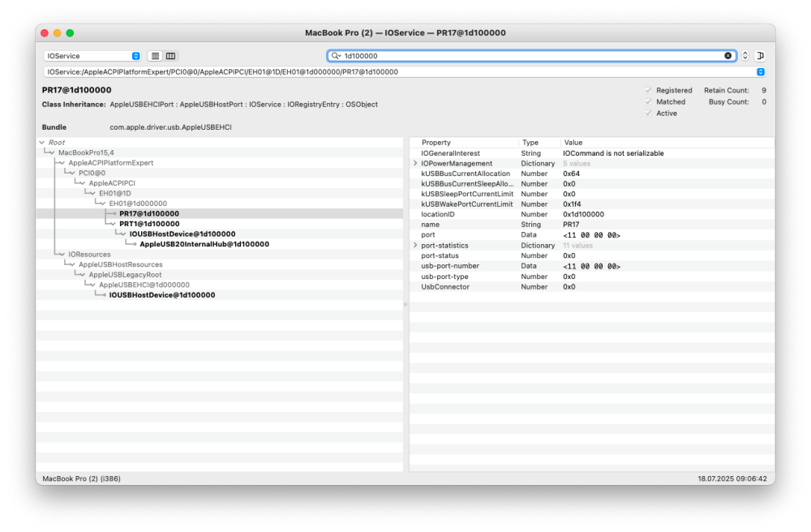The image size is (811, 532).
Task: Sort by the Value column header
Action: pos(667,143)
